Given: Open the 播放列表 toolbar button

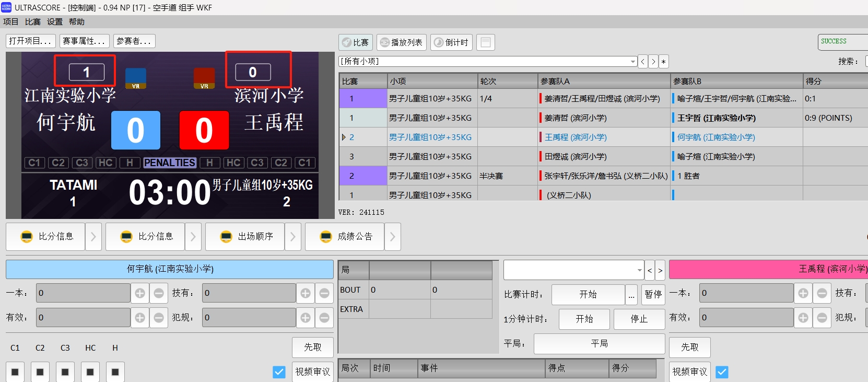Looking at the screenshot, I should [x=402, y=42].
